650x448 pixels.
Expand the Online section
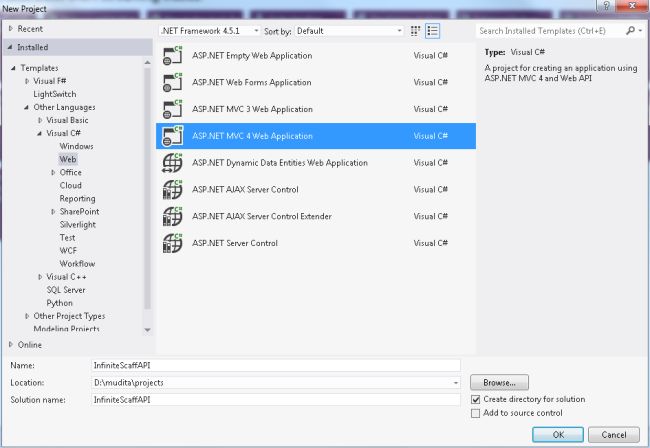point(11,344)
